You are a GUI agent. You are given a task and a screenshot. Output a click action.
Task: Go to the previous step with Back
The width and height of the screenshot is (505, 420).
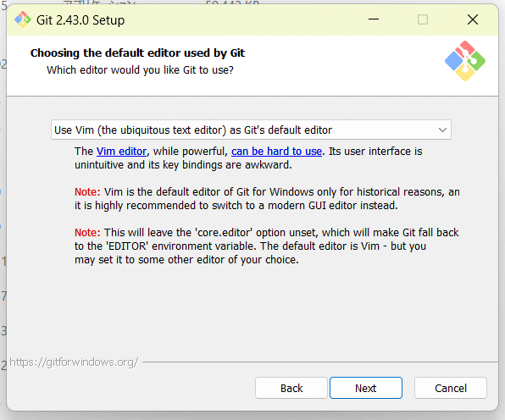[x=291, y=388]
